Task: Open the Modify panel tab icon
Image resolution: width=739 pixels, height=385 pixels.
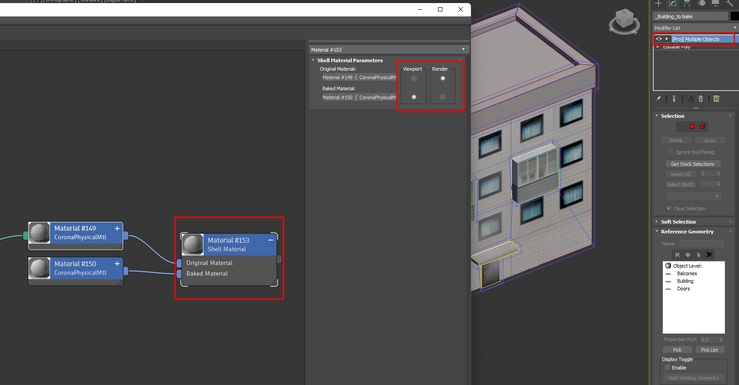Action: [x=673, y=3]
